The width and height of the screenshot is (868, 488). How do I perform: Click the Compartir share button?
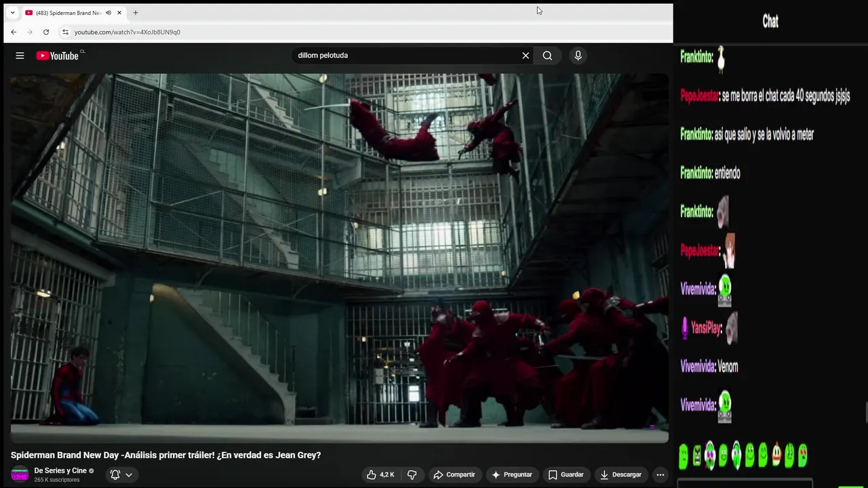454,474
